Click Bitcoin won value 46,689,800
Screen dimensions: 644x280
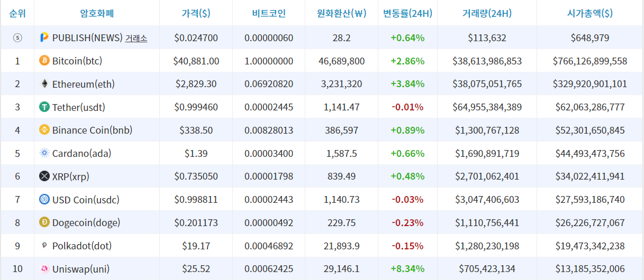342,61
